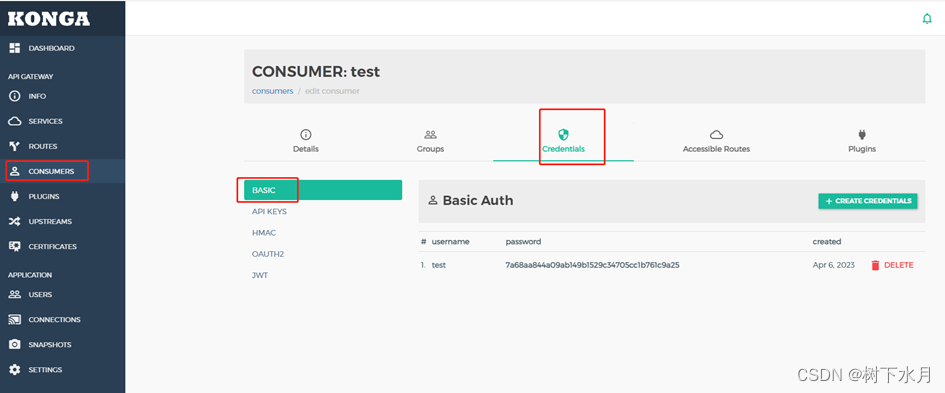945x393 pixels.
Task: Switch to the Plugins tab label
Action: coord(862,149)
